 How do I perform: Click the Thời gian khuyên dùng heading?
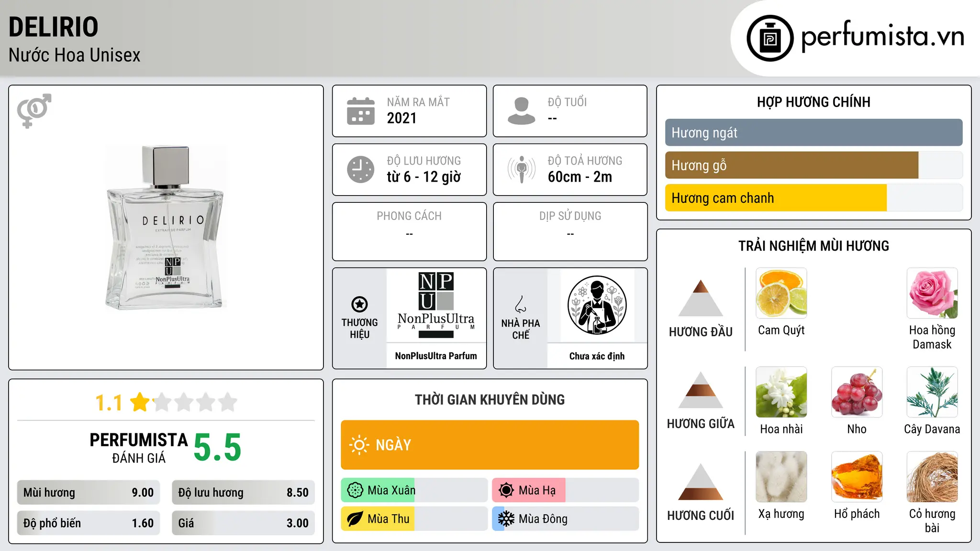click(490, 399)
